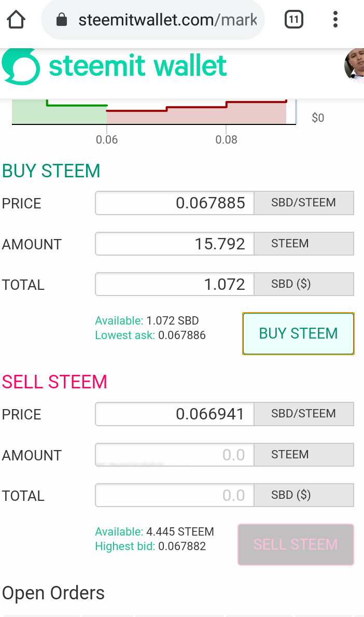This screenshot has width=364, height=617.
Task: Click Highest bid 0.067882 link
Action: coord(150,546)
